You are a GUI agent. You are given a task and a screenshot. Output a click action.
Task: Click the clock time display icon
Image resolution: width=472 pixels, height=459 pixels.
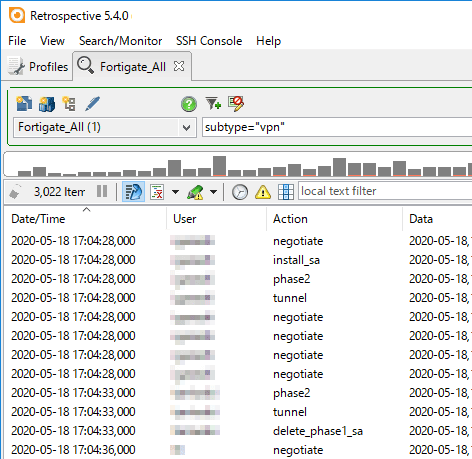tap(240, 192)
